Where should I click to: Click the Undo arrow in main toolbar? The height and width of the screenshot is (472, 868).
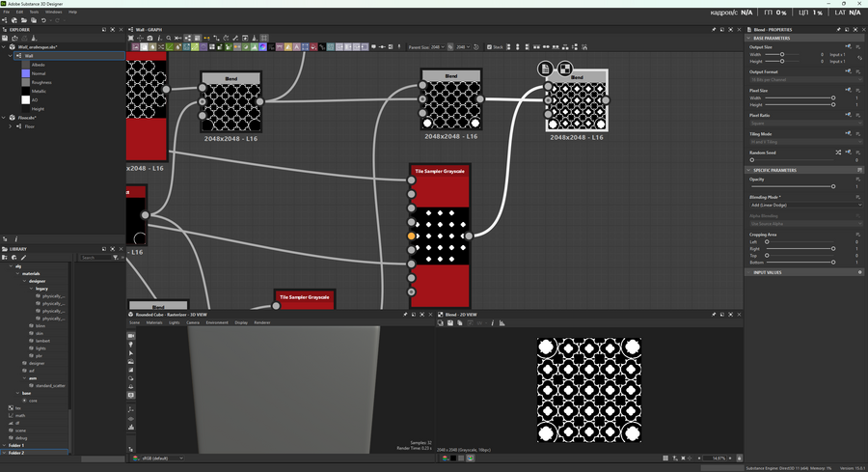point(43,20)
